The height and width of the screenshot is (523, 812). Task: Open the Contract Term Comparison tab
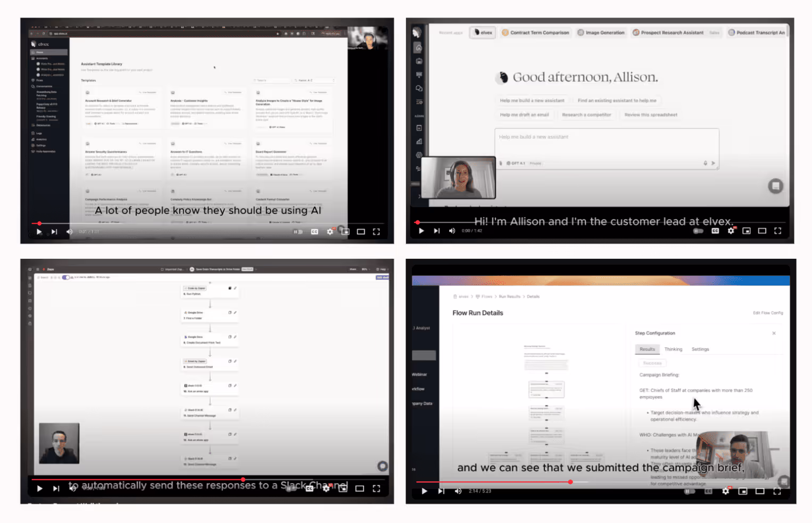(536, 32)
